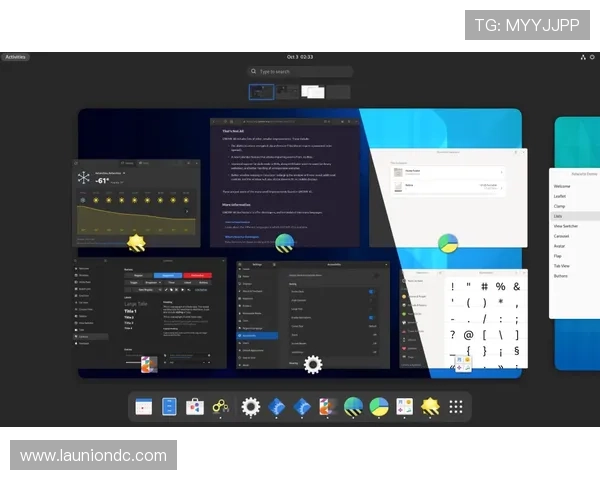Viewport: 600px width, 480px height.
Task: Launch the Files app from the dash
Action: (x=170, y=407)
